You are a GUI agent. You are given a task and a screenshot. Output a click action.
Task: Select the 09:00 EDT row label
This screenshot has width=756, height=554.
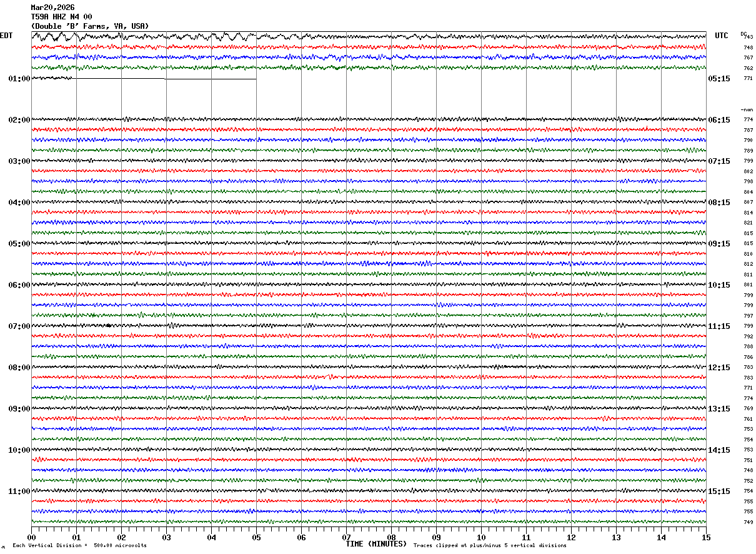19,409
